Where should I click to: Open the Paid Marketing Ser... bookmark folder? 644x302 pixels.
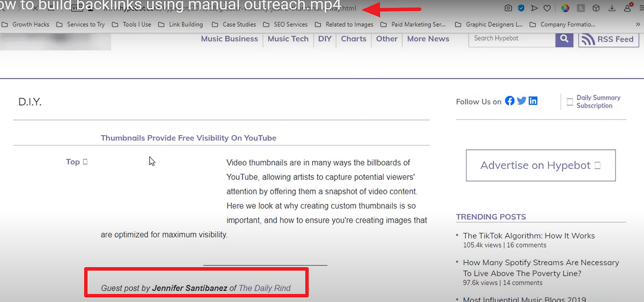tap(413, 24)
